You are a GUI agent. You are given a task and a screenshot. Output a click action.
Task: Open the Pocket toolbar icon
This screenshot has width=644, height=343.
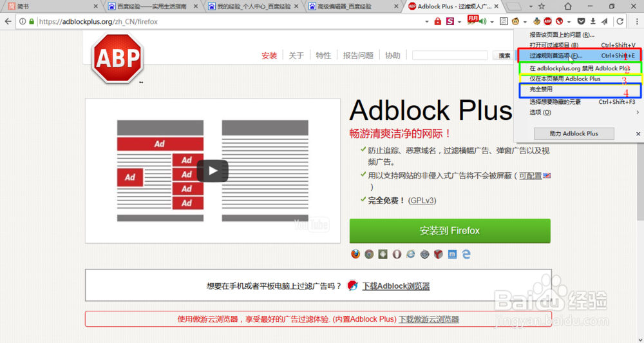click(581, 21)
